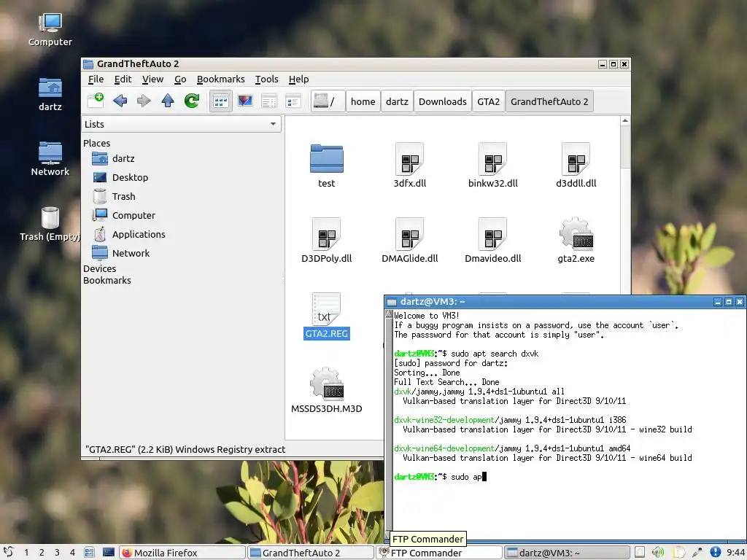The height and width of the screenshot is (560, 747).
Task: Open the Edit menu
Action: (123, 79)
